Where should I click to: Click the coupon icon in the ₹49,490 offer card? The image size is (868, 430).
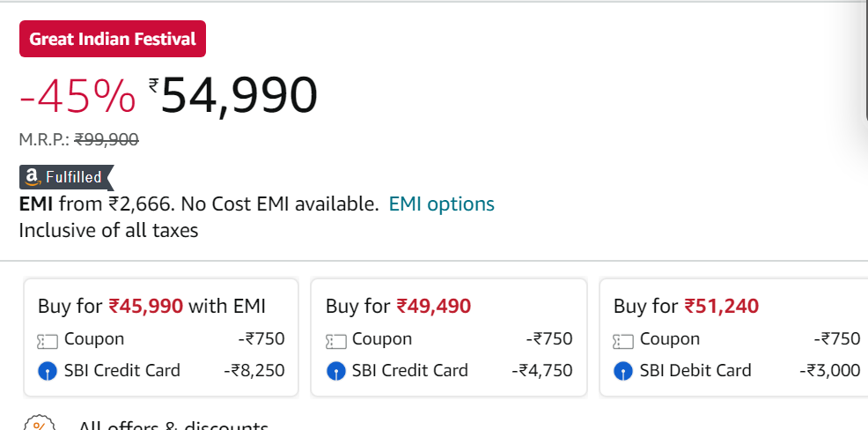[x=336, y=341]
